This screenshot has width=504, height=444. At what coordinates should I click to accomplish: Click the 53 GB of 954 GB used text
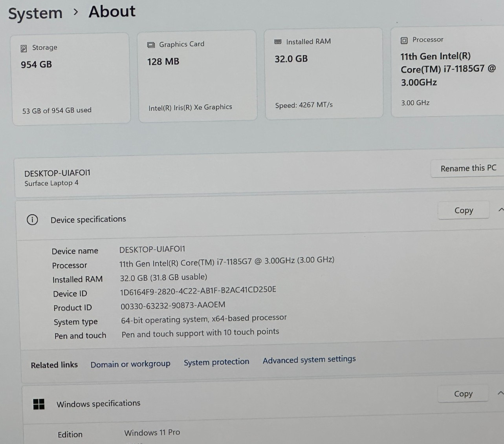pyautogui.click(x=57, y=111)
